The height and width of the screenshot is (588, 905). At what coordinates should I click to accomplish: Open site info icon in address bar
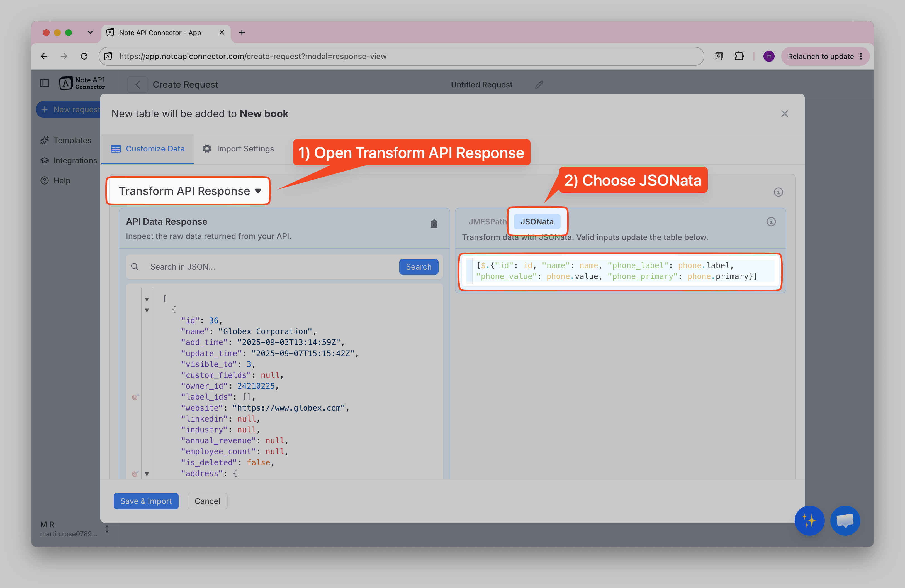pyautogui.click(x=108, y=56)
